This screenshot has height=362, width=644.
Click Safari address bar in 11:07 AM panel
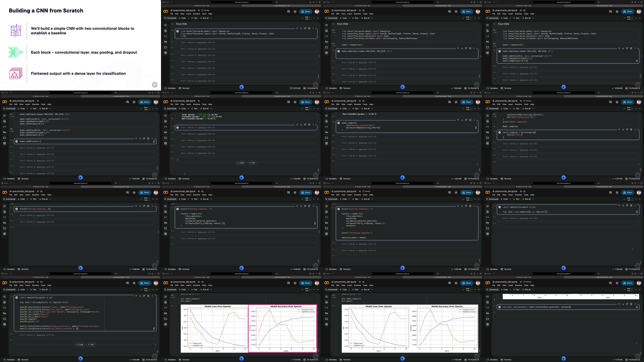563,93
